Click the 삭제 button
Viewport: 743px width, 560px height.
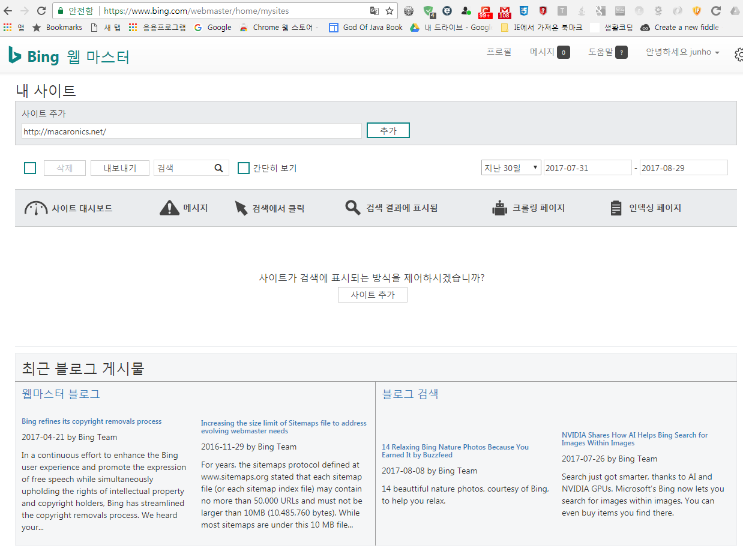point(65,168)
